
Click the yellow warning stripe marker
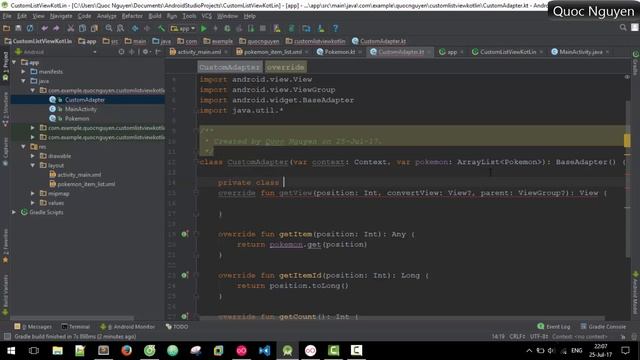coord(627,140)
